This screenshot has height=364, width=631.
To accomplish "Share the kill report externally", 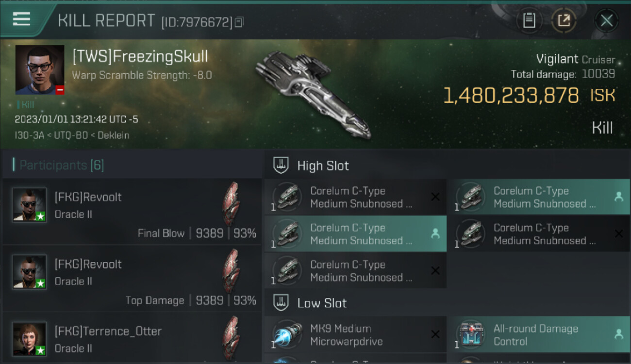I will pos(564,21).
